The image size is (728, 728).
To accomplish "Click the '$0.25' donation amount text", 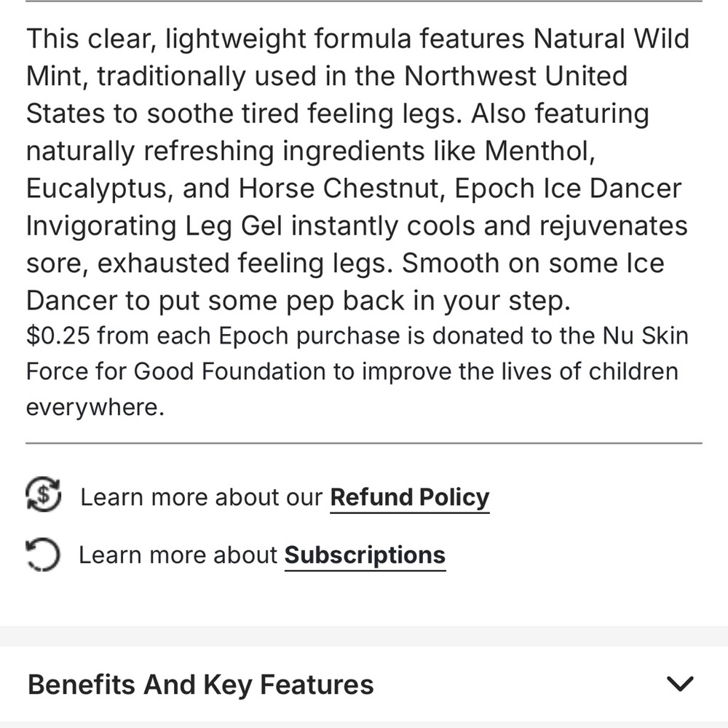I will [x=58, y=336].
